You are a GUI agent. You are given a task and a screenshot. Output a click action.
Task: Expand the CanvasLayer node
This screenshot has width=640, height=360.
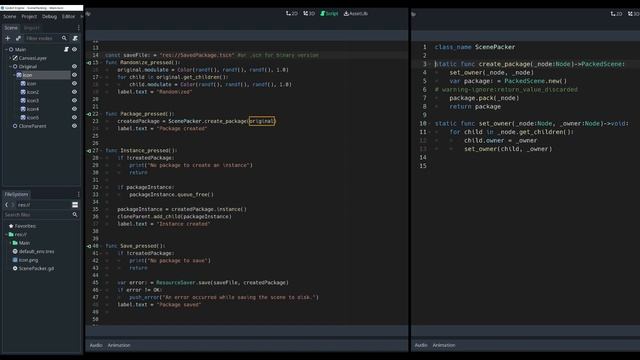[x=10, y=58]
